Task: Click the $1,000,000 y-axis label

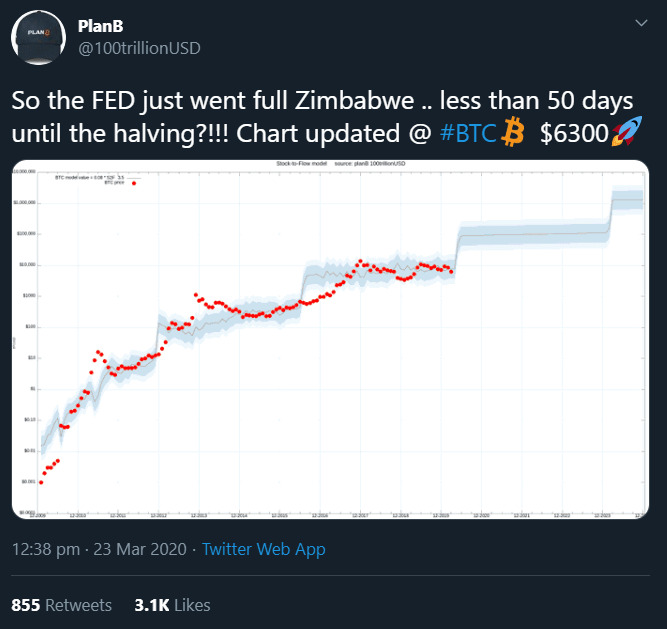Action: tap(25, 202)
